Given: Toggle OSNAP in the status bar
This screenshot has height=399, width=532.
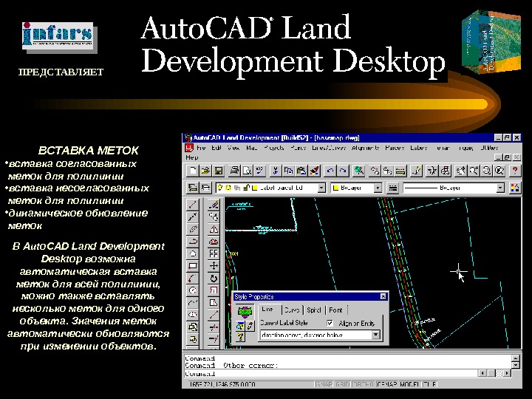Looking at the screenshot, I should [x=386, y=384].
